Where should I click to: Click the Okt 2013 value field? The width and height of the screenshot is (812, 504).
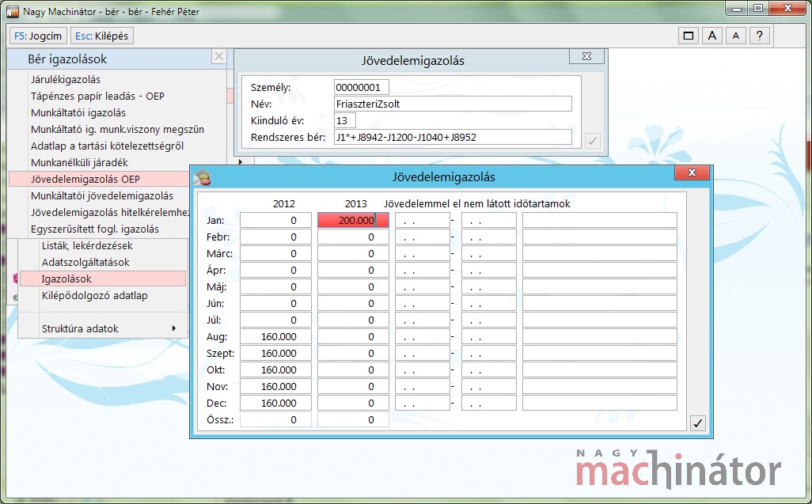point(353,369)
